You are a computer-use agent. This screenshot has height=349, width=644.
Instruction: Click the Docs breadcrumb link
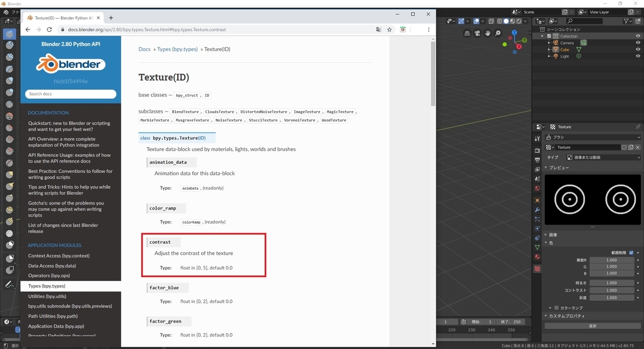[x=144, y=49]
